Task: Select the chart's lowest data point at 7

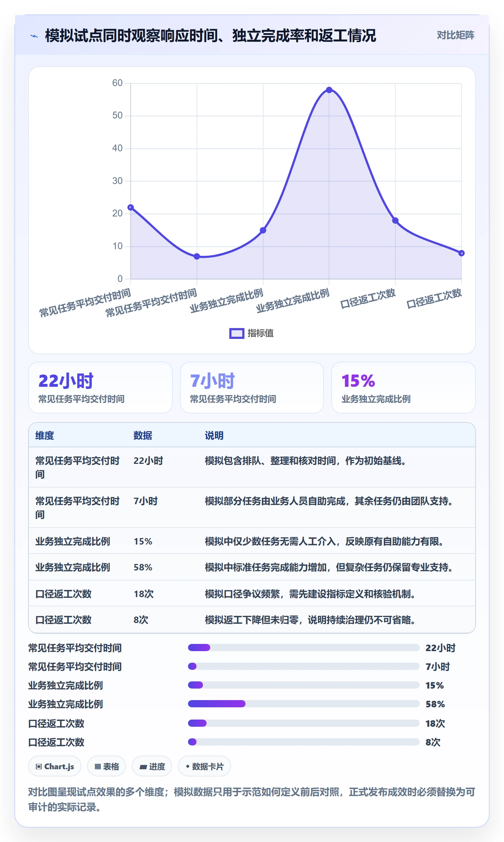Action: 197,256
